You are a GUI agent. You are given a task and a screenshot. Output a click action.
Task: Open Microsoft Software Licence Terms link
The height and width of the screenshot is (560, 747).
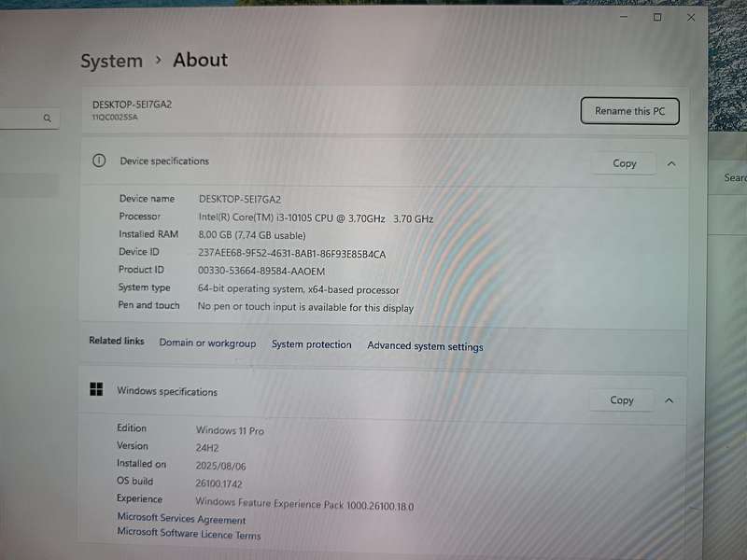189,533
